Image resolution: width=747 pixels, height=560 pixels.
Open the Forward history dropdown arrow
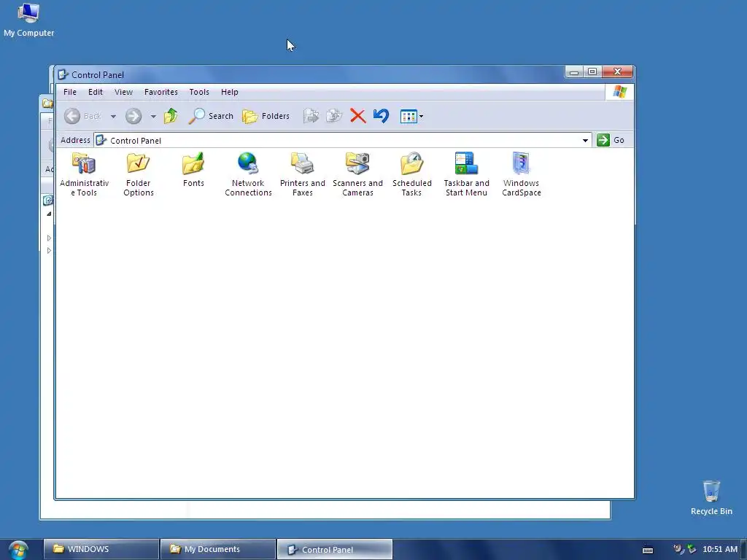coord(153,116)
